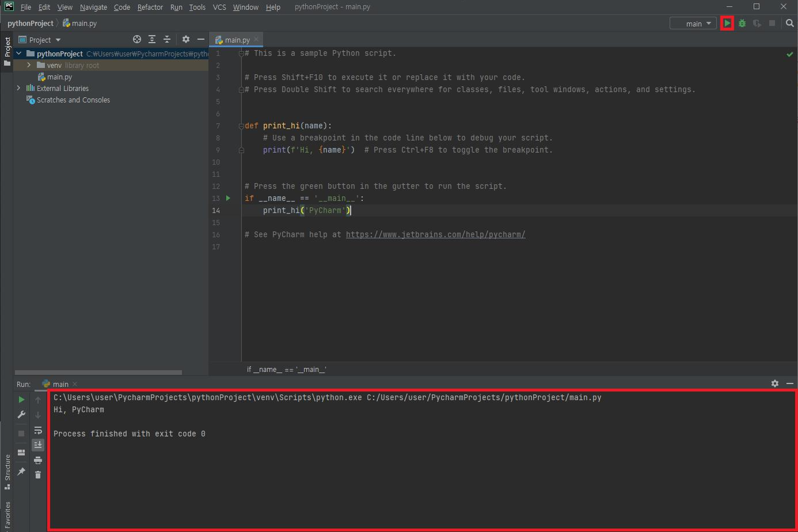The width and height of the screenshot is (798, 532).
Task: Collapse the pythonProject root folder
Action: click(x=19, y=54)
